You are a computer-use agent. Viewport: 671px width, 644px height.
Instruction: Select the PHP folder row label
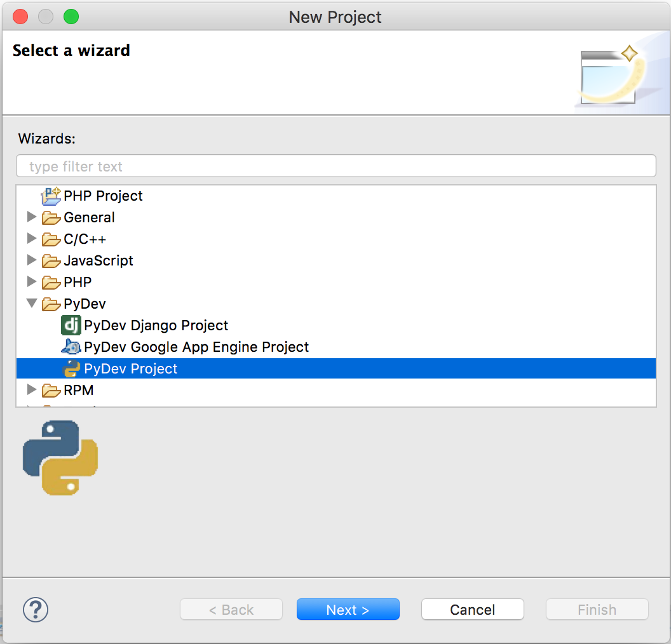click(x=78, y=282)
